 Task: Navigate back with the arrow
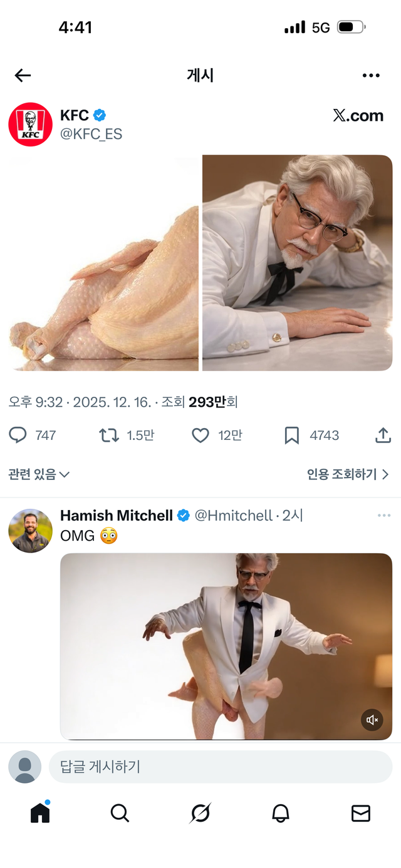coord(23,75)
